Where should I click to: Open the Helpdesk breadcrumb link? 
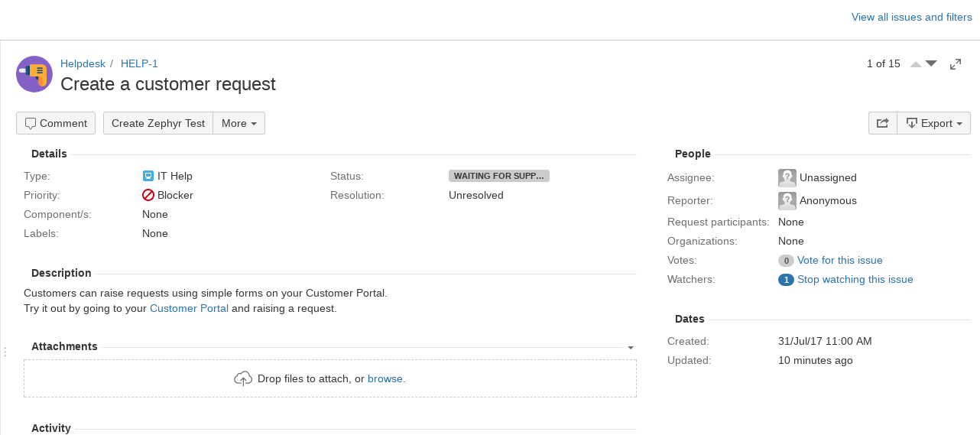click(83, 63)
